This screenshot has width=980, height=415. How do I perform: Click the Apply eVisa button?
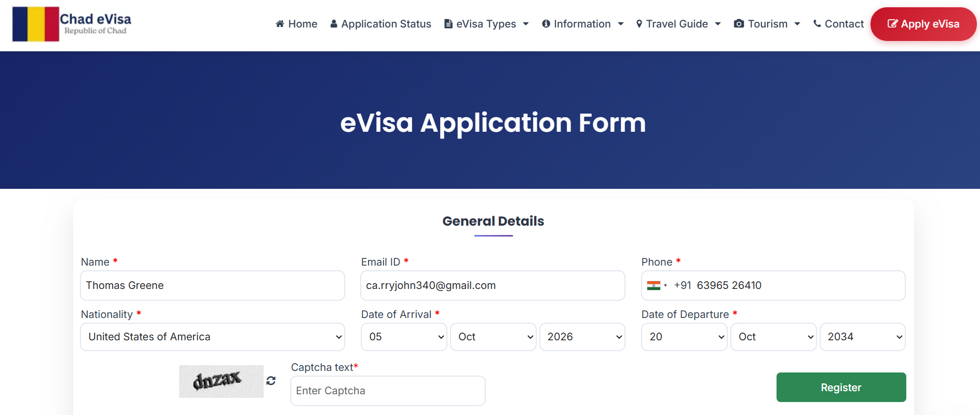click(923, 24)
